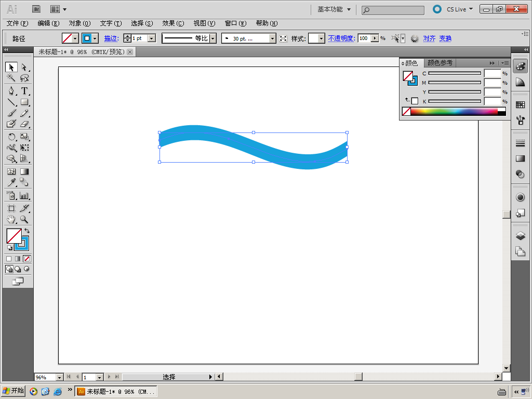Select the Pen tool in toolbox

point(11,91)
